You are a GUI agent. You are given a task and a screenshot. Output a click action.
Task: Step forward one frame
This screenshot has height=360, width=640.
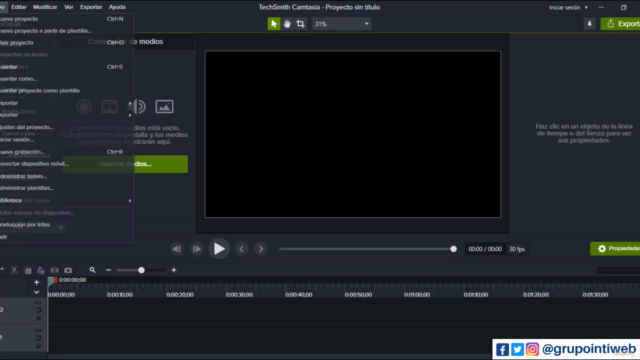click(x=197, y=249)
